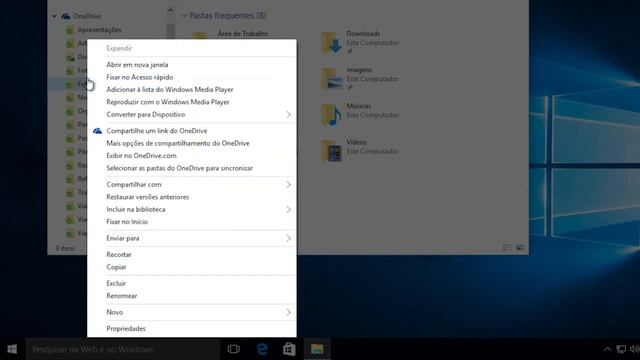Image resolution: width=640 pixels, height=360 pixels.
Task: Open the Compartilhar com submenu
Action: (x=191, y=184)
